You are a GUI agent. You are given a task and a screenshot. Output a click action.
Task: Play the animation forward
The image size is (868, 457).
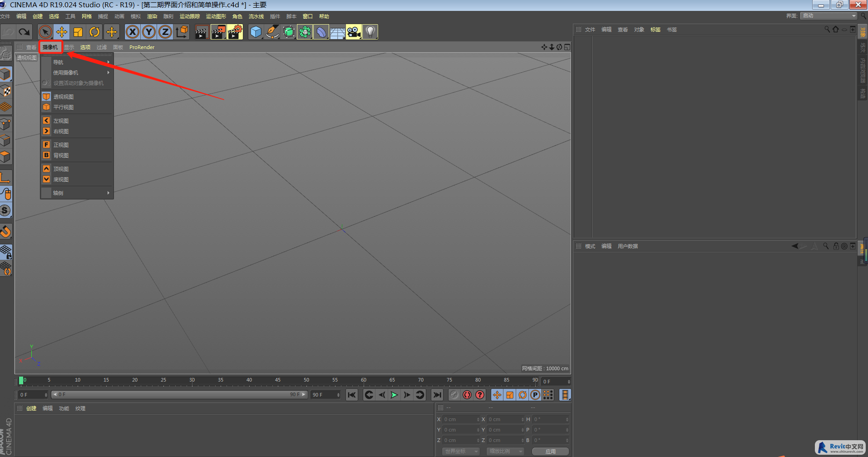[394, 395]
